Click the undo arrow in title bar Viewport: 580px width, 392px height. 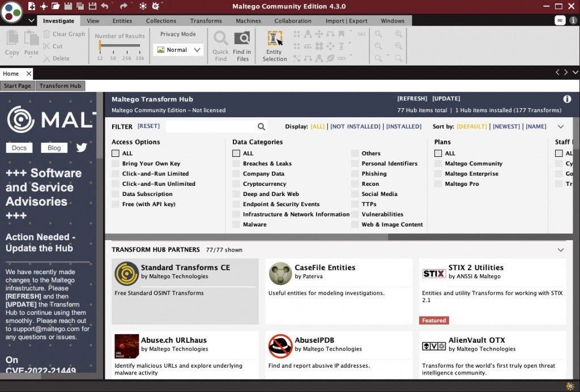[x=105, y=6]
